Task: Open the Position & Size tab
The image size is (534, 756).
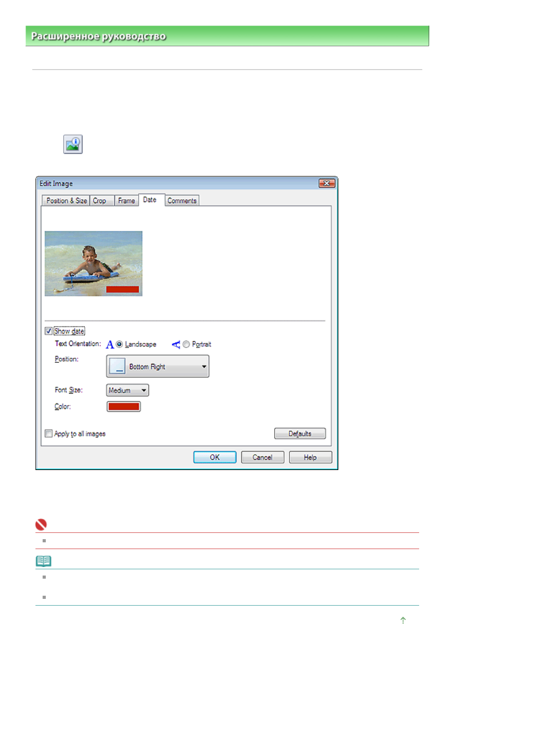Action: pos(66,201)
